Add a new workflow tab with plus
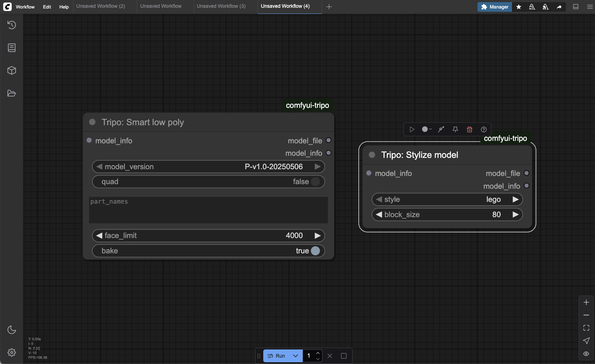595x364 pixels. [329, 7]
